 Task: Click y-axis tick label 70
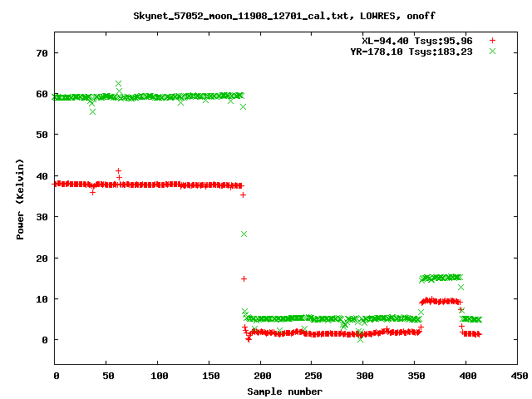click(42, 53)
